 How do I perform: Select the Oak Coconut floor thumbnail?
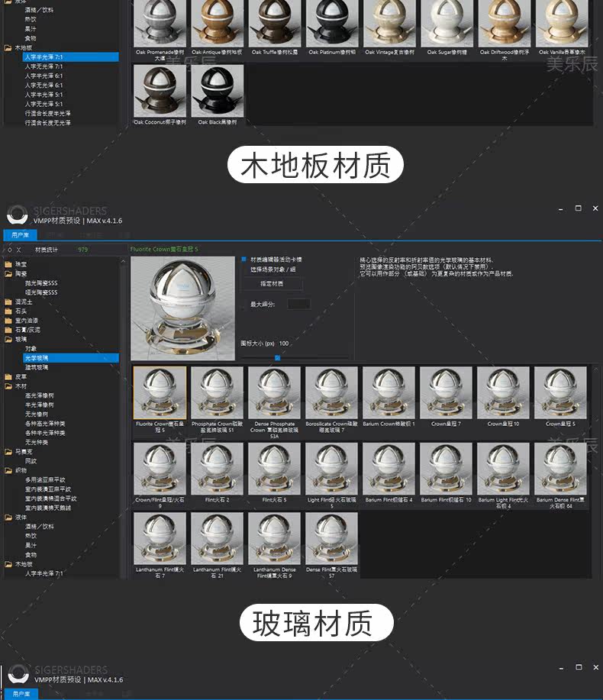[160, 91]
